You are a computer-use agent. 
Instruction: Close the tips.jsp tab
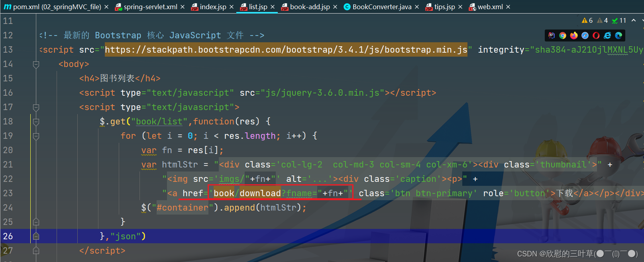click(460, 7)
